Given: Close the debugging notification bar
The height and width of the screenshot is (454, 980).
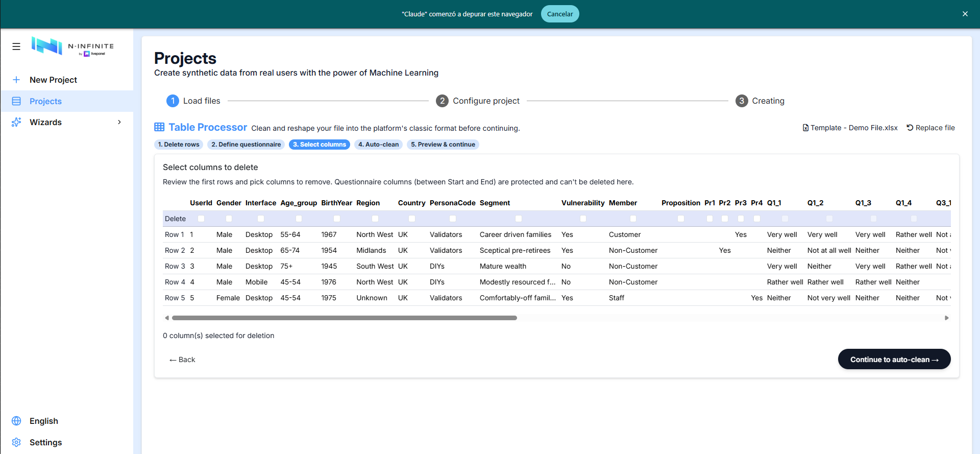Looking at the screenshot, I should point(965,14).
